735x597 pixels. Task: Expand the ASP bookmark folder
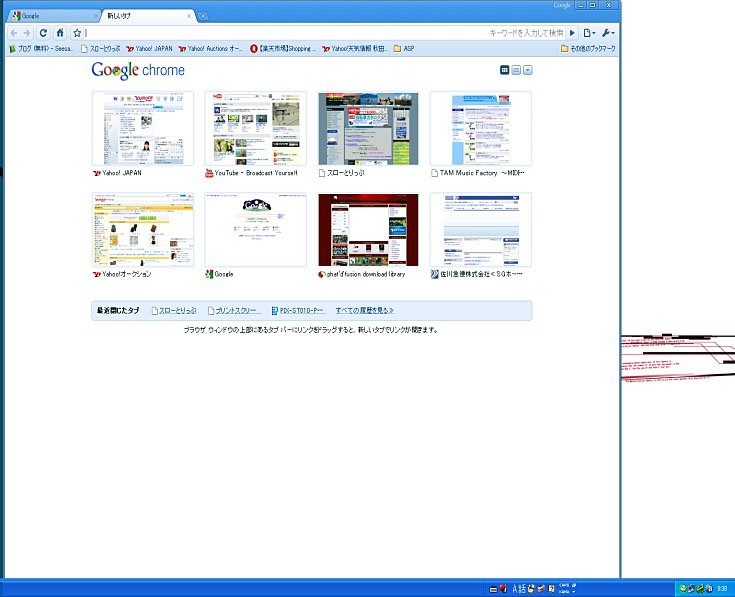404,48
